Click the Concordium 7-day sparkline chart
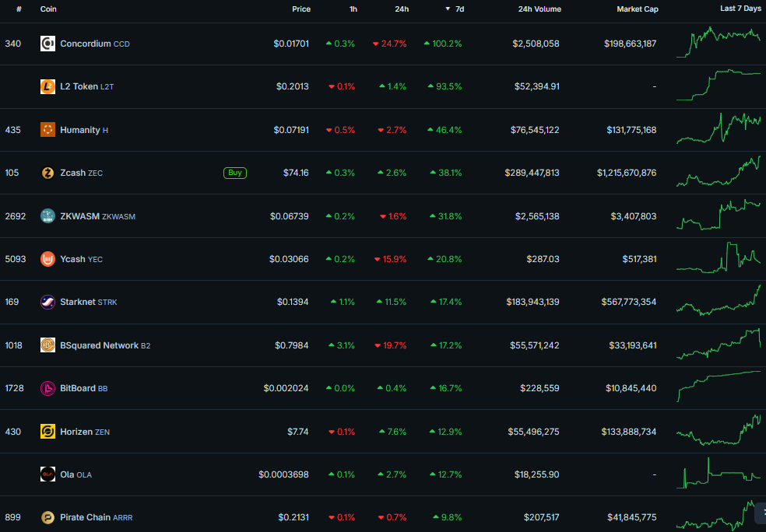 point(719,43)
